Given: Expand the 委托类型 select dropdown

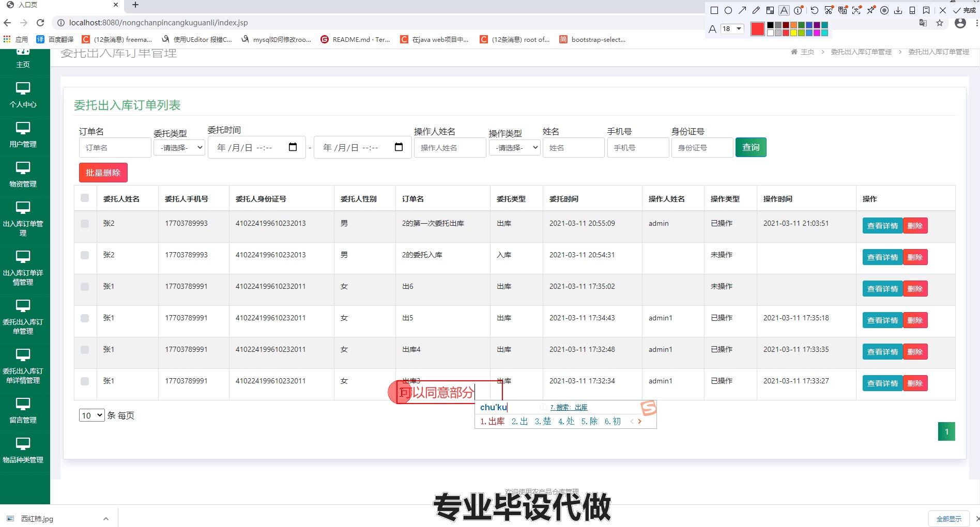Looking at the screenshot, I should [x=179, y=148].
